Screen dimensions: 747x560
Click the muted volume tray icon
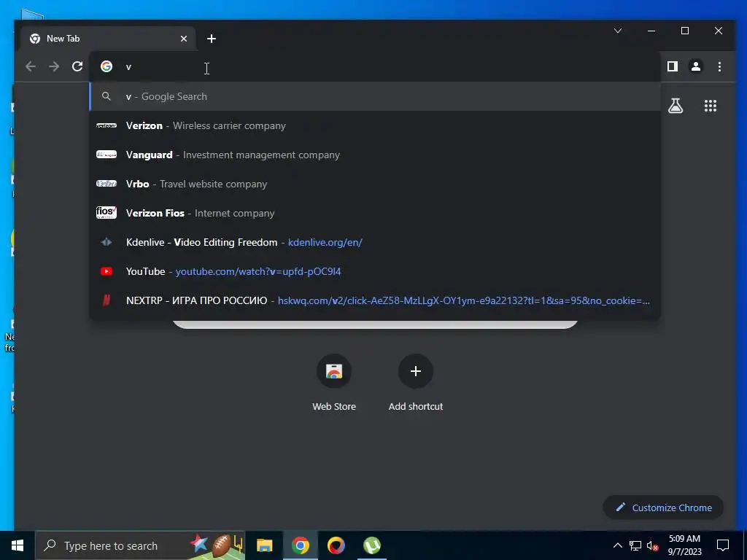click(x=653, y=545)
